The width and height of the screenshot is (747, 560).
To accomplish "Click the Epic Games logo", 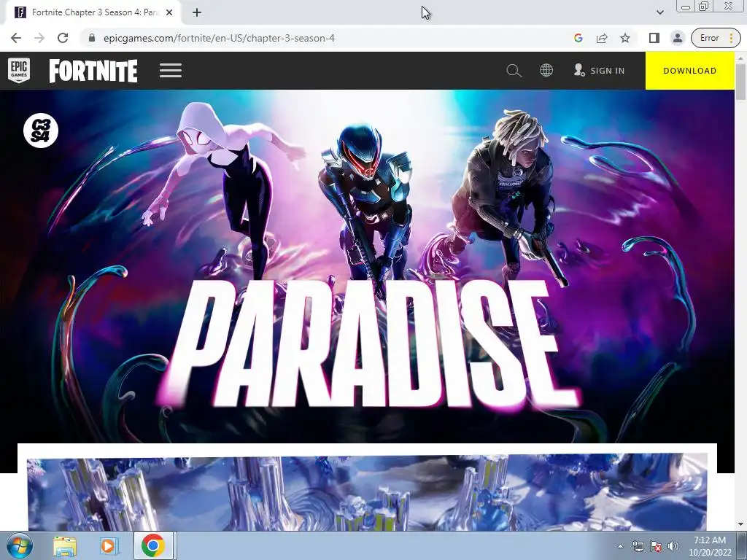I will tap(19, 71).
